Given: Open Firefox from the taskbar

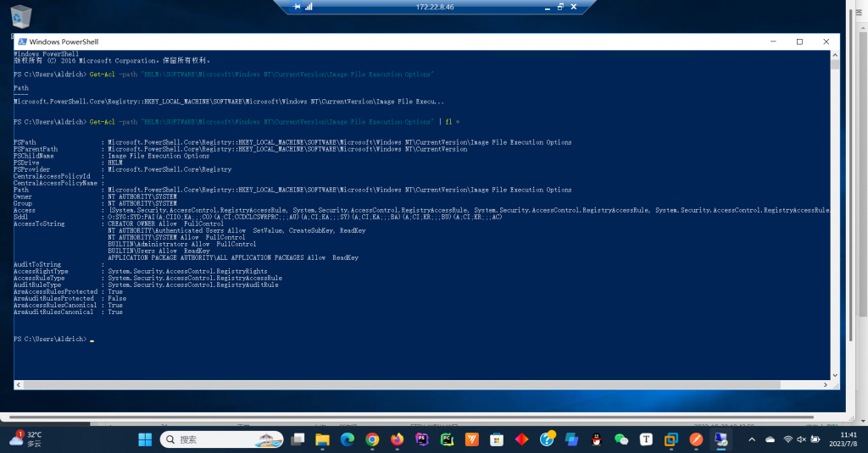Looking at the screenshot, I should click(397, 439).
